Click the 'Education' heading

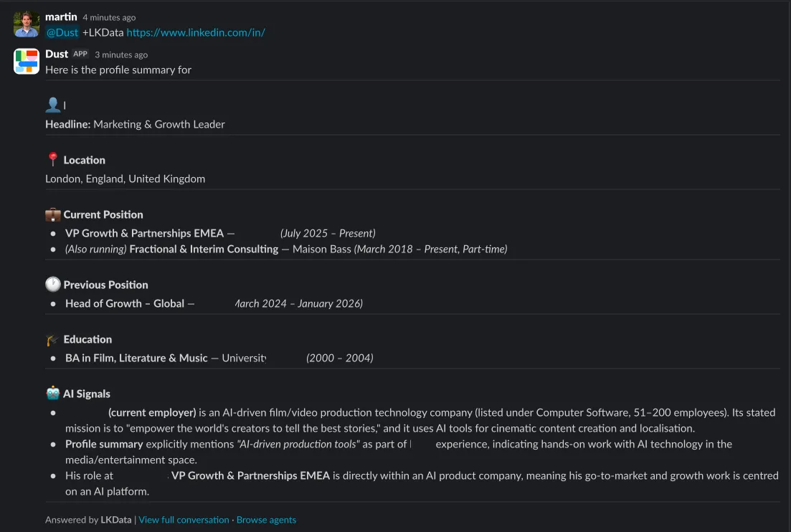point(87,339)
